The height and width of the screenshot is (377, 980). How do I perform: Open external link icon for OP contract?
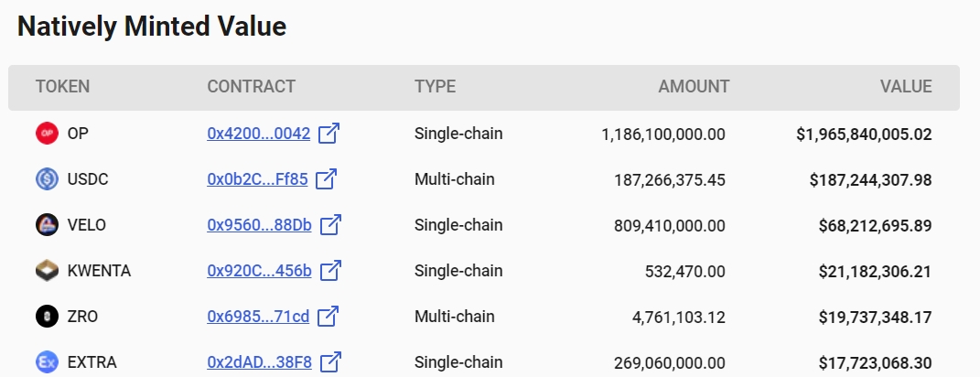tap(329, 134)
